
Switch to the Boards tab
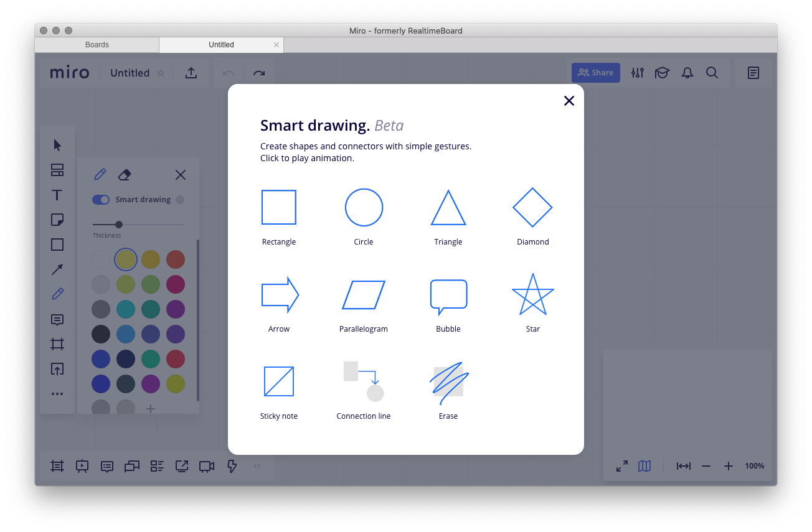(x=97, y=45)
